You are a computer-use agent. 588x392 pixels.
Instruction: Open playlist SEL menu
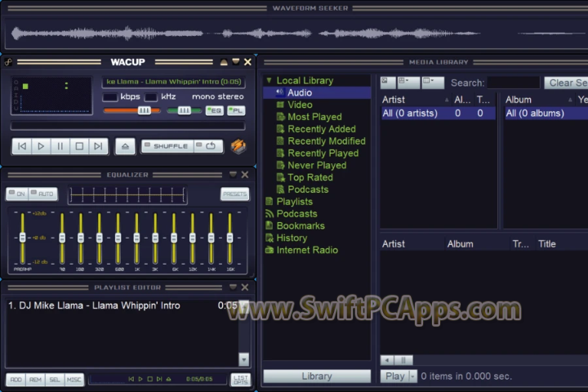coord(55,380)
